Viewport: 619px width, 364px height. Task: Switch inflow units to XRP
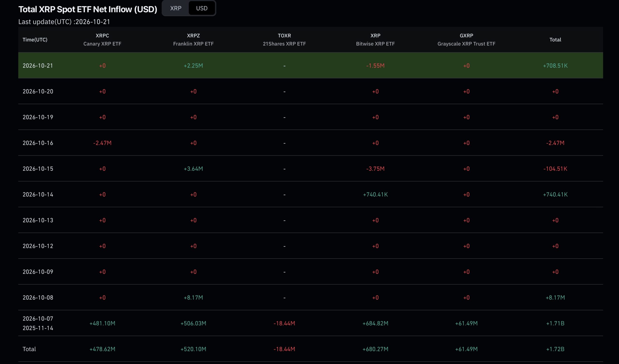tap(176, 8)
